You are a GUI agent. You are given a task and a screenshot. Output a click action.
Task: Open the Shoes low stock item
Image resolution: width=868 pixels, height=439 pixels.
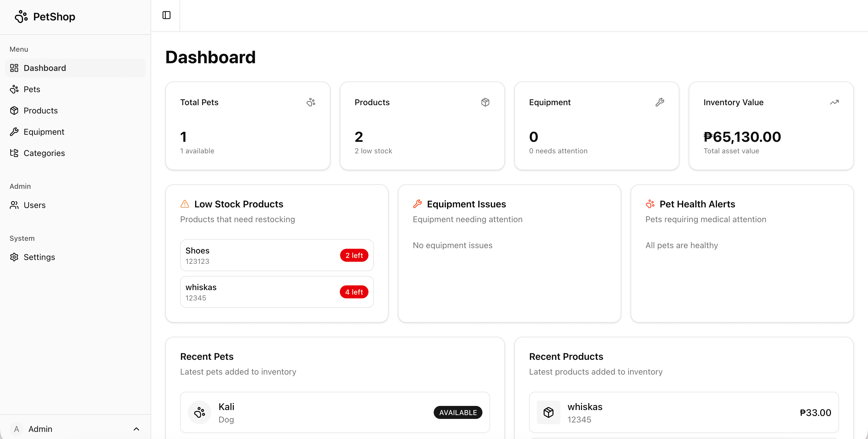tap(277, 255)
